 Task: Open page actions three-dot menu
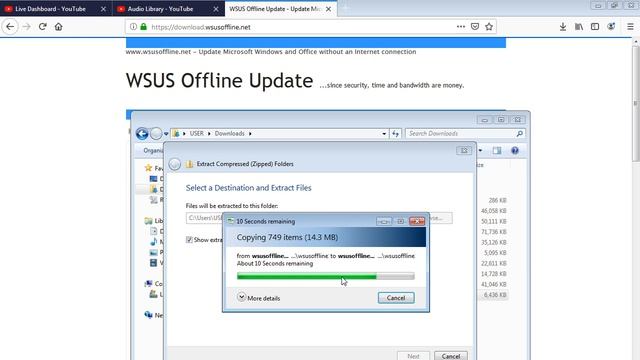pos(461,27)
